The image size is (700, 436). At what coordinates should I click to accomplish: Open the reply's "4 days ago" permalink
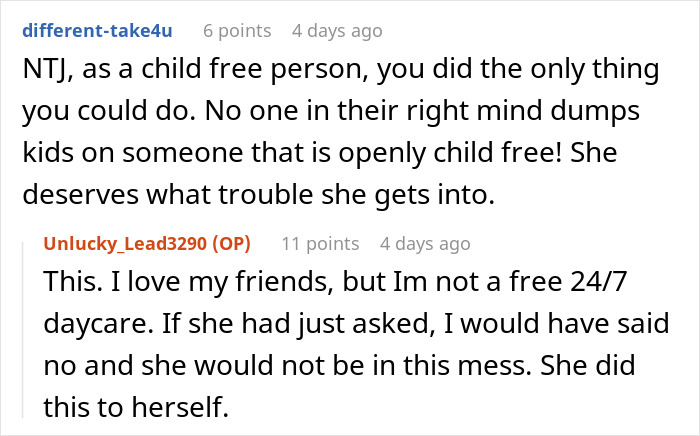pos(425,243)
